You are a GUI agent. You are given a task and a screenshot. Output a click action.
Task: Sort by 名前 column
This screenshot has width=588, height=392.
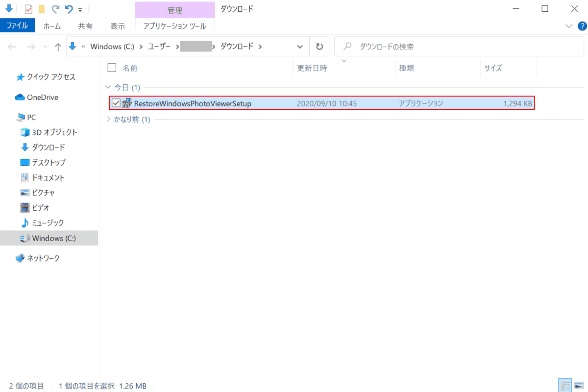tap(130, 68)
